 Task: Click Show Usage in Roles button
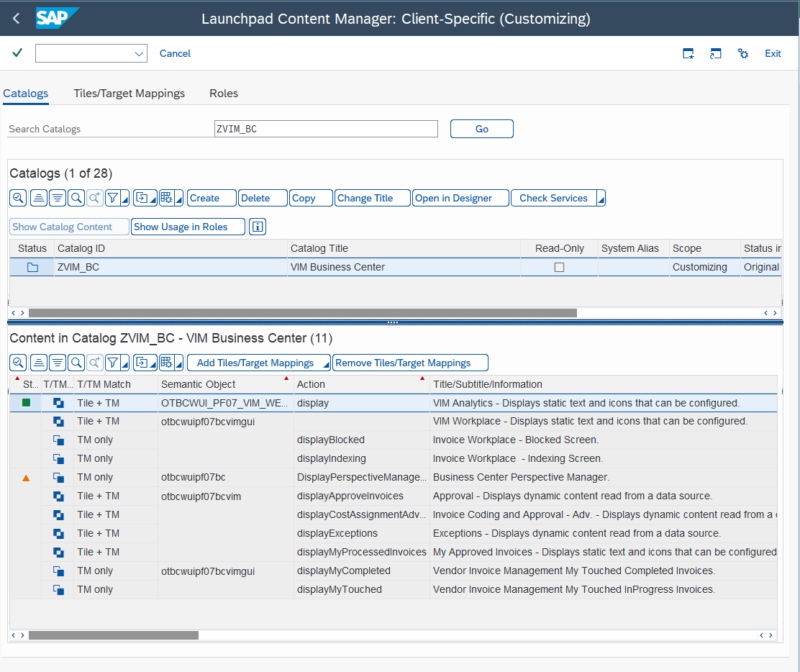click(x=188, y=227)
